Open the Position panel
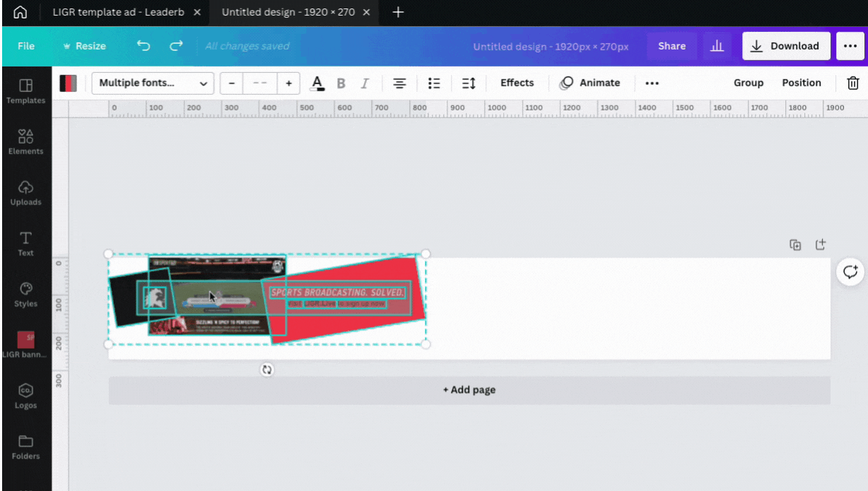 coord(802,83)
